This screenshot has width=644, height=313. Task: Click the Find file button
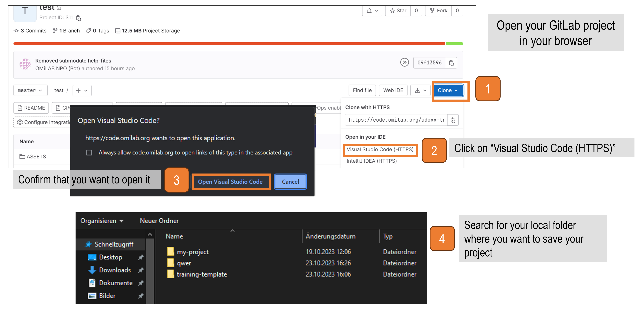point(362,90)
